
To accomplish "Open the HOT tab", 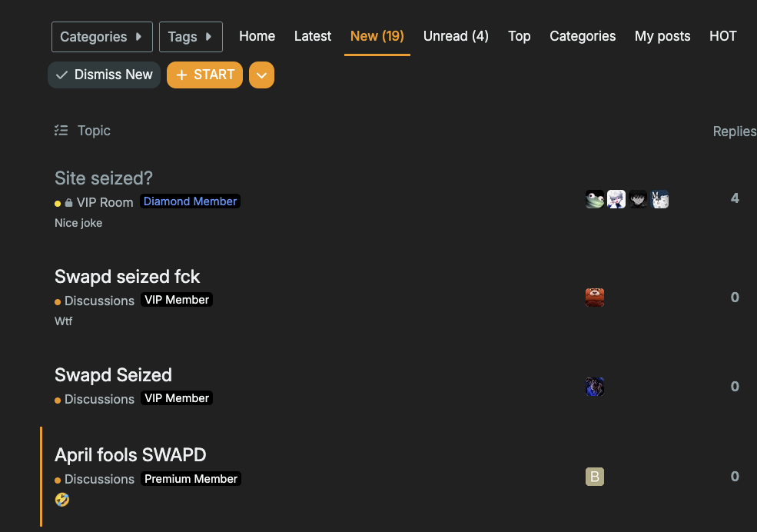I will pos(722,36).
